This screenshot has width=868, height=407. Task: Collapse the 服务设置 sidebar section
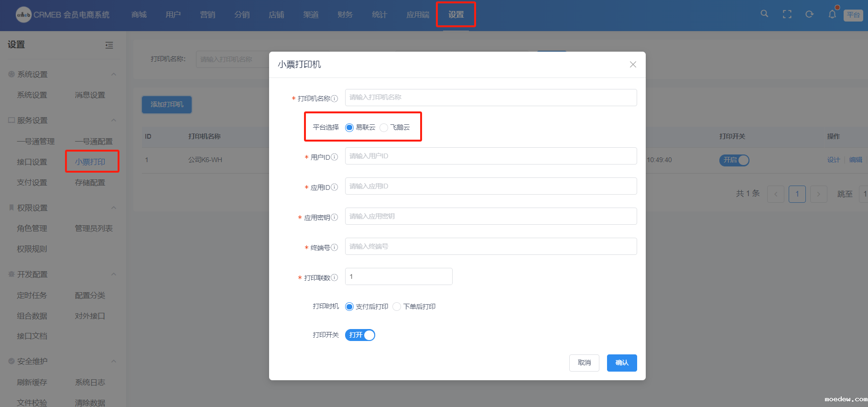[114, 120]
